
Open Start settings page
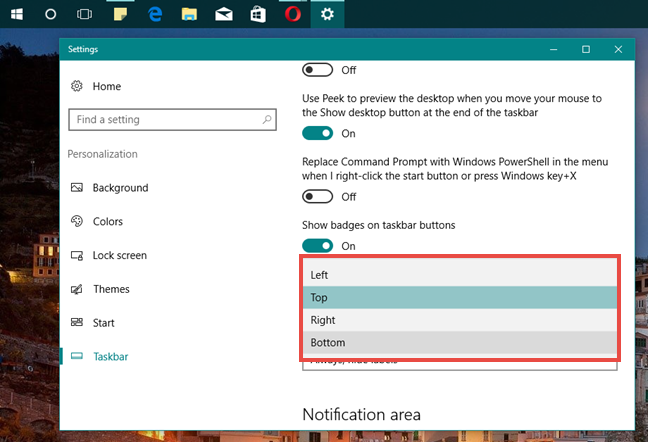(103, 323)
